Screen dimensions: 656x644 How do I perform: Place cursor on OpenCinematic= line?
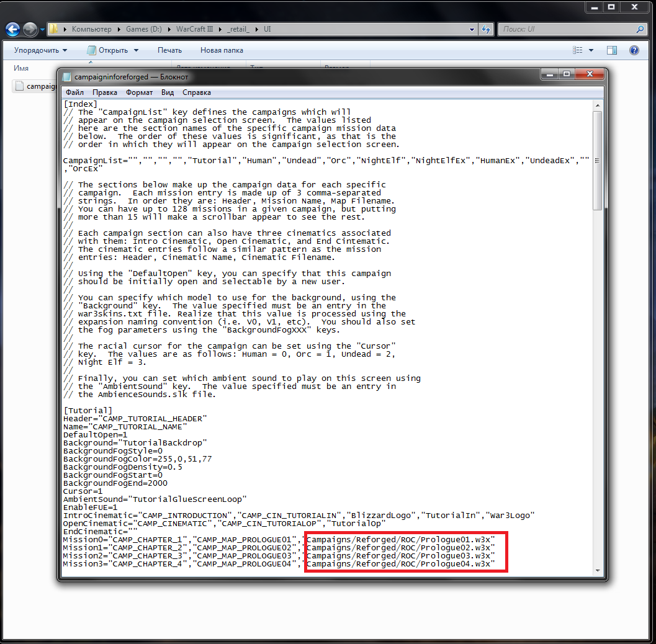(x=224, y=524)
